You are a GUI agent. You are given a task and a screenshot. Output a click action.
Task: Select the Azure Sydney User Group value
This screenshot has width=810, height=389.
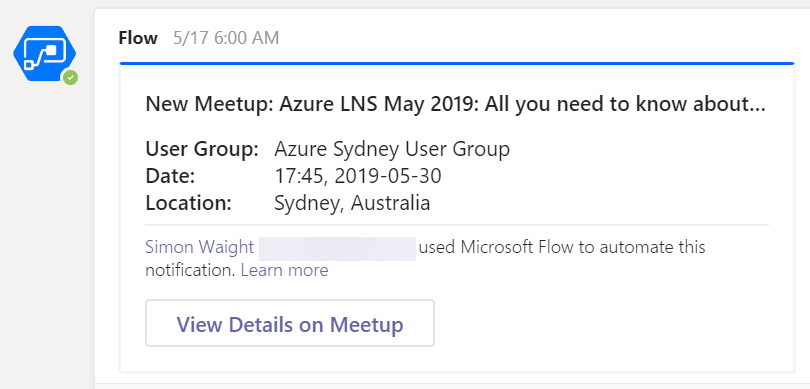tap(392, 149)
